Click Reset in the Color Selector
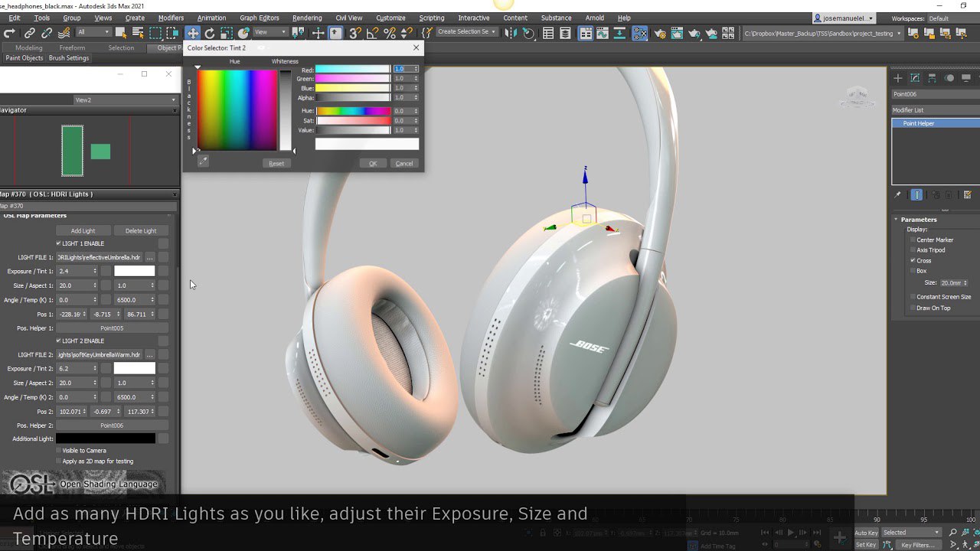Screen dimensions: 980x551 coord(276,163)
